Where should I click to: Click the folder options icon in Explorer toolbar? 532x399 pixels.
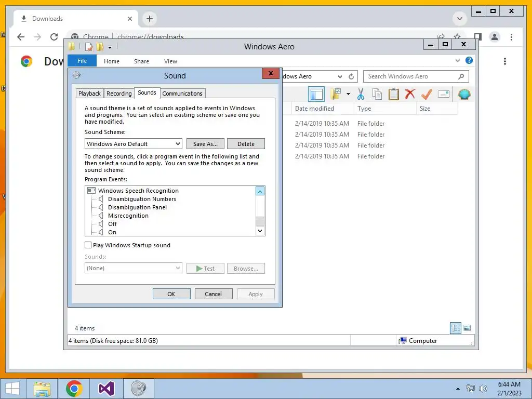click(x=336, y=94)
